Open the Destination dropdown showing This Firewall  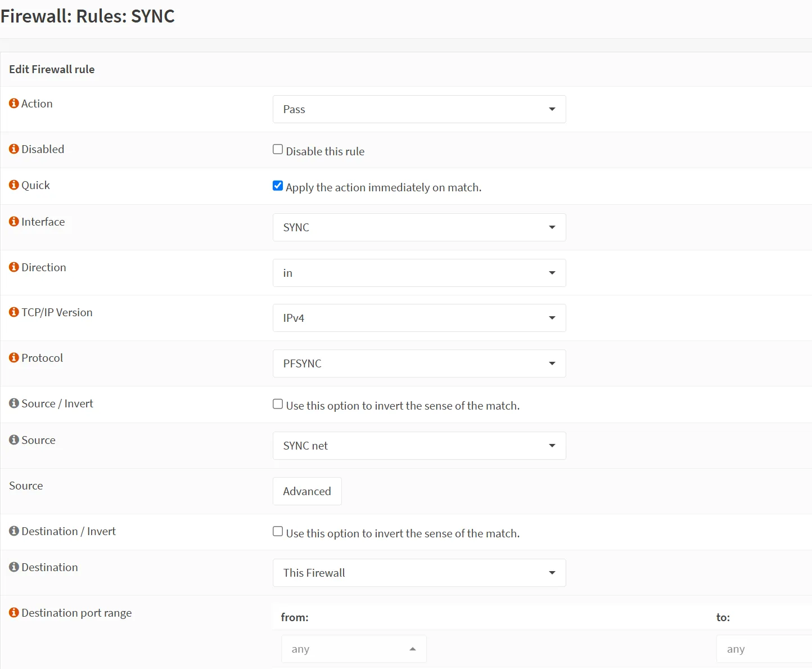point(419,573)
